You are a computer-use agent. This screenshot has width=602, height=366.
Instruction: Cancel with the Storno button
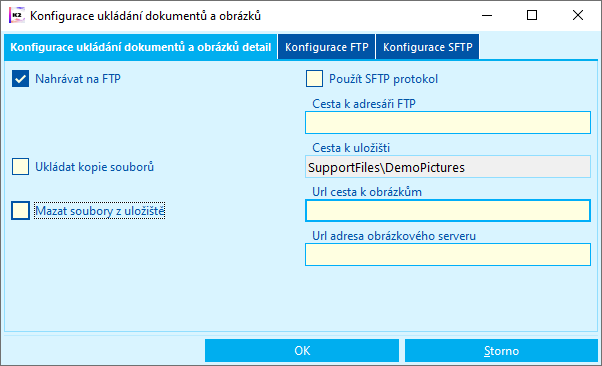pos(501,350)
